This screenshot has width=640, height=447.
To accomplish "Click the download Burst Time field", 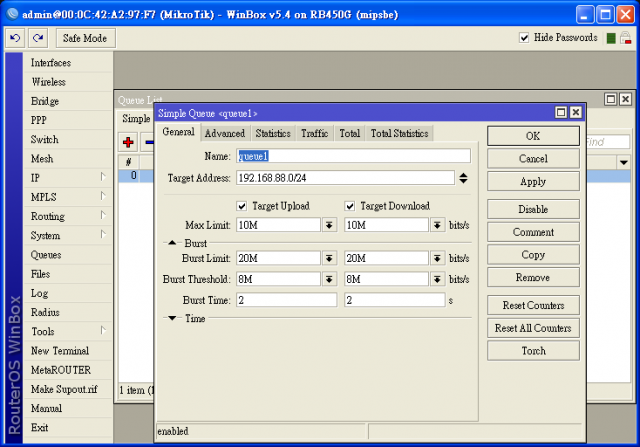I will 394,300.
